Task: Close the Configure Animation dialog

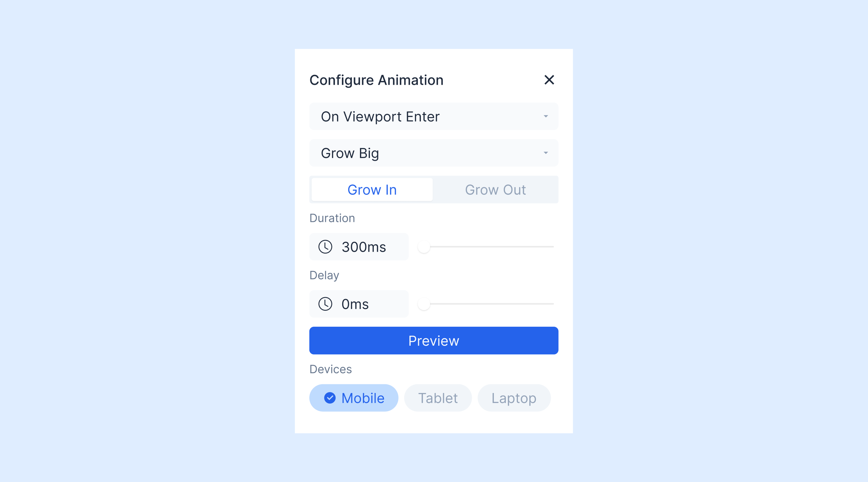Action: [547, 80]
